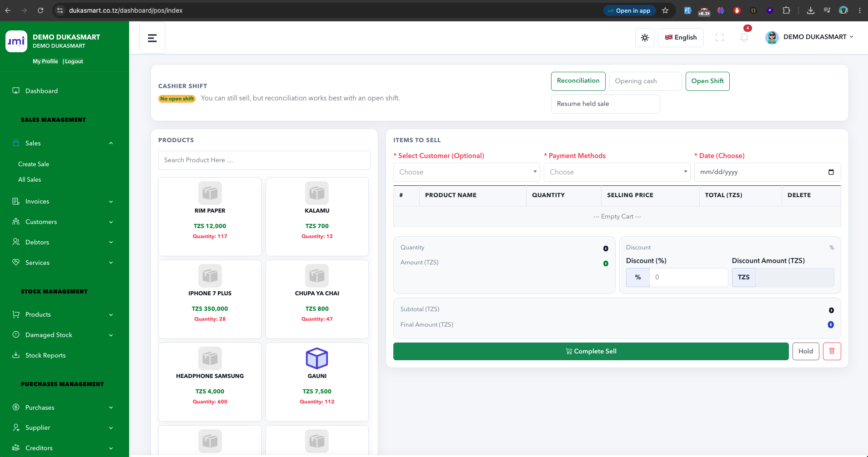
Task: Click the Invoices sidebar icon
Action: 16,201
